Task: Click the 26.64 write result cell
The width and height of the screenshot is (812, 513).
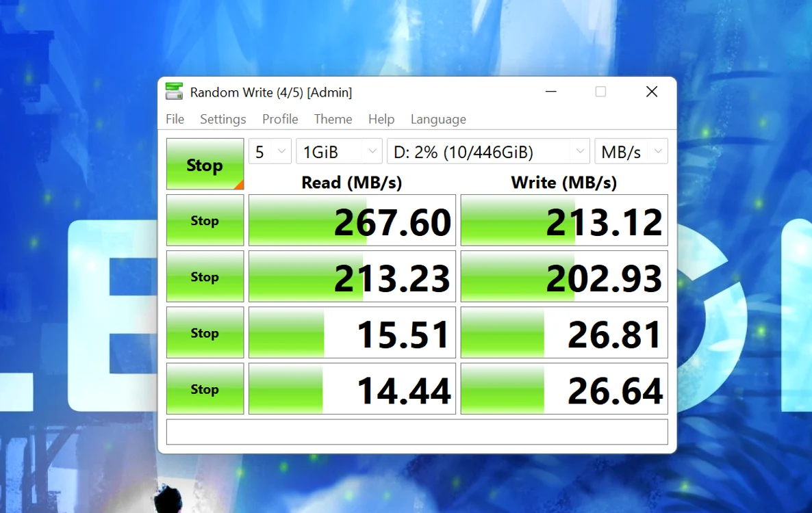Action: click(x=564, y=389)
